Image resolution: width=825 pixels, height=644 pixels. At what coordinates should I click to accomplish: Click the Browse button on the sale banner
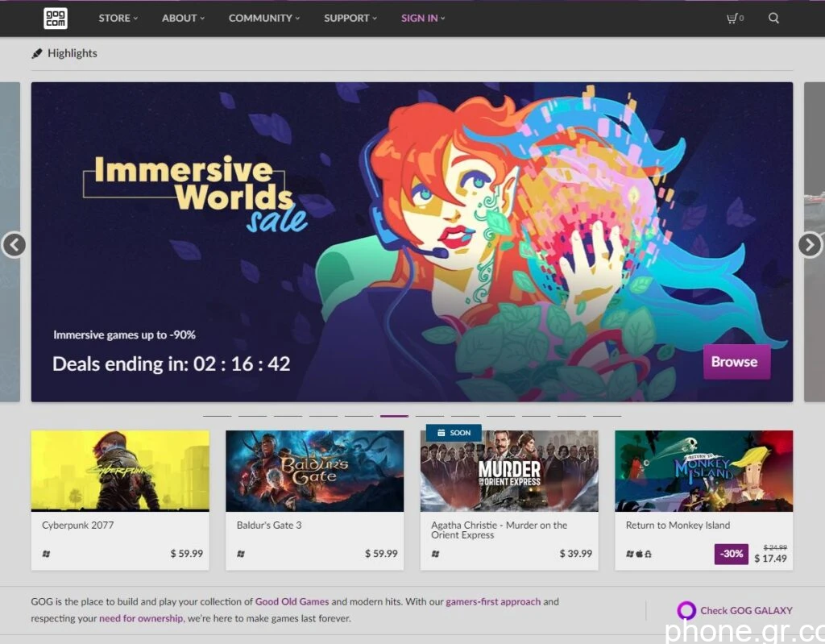(x=736, y=362)
